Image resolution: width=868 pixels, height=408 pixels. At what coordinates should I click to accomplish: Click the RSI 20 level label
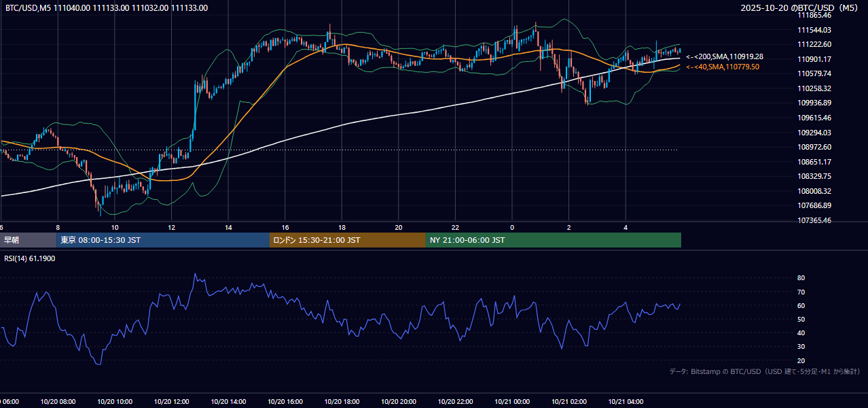click(801, 360)
